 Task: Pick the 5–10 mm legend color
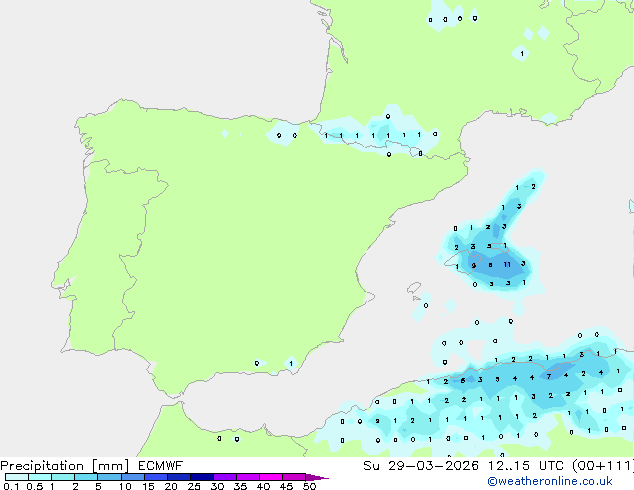click(x=110, y=477)
